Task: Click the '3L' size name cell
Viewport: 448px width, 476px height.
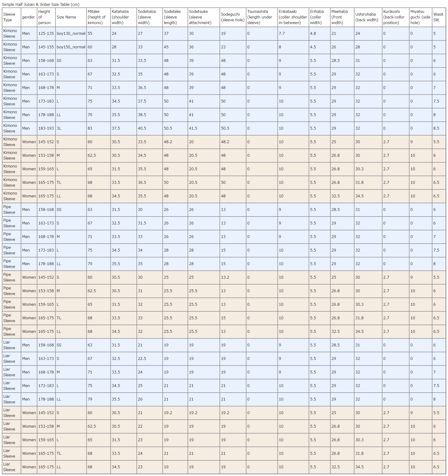Action: tap(59, 128)
